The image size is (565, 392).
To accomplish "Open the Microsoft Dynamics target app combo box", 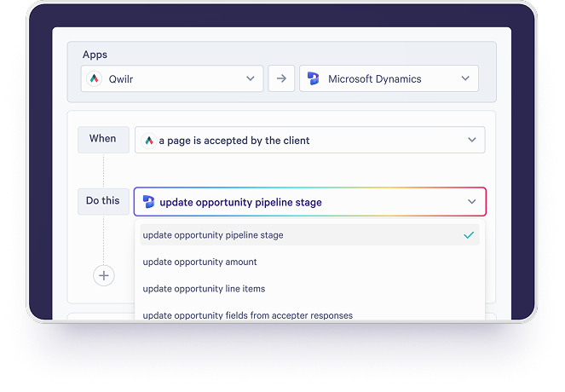I will (389, 78).
